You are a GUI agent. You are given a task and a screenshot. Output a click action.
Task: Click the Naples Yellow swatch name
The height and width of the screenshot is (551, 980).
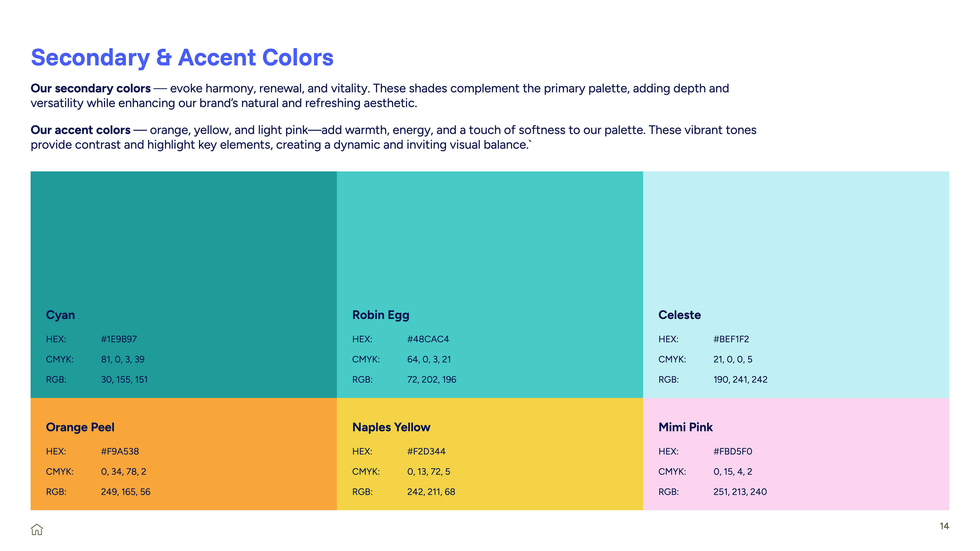[391, 427]
